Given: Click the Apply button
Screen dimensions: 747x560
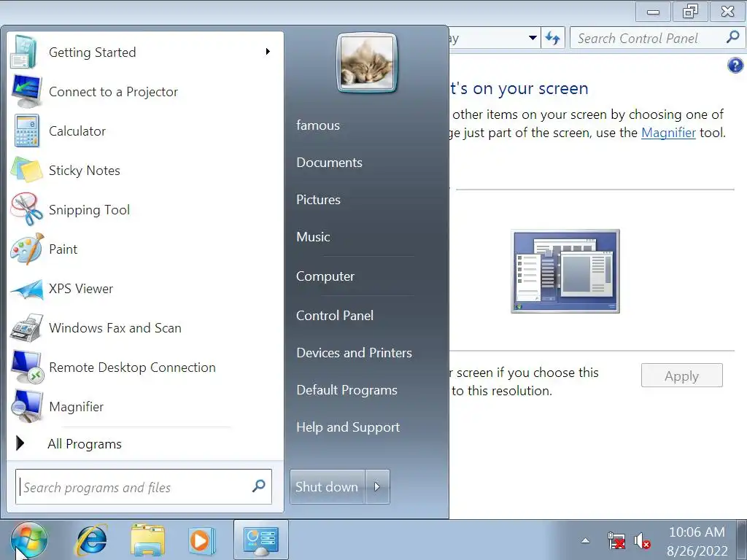Looking at the screenshot, I should point(682,376).
